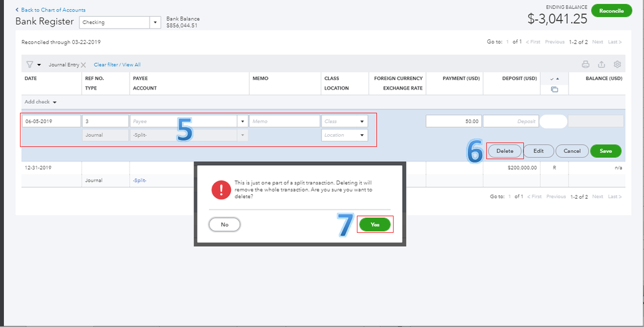The width and height of the screenshot is (644, 327).
Task: Remove Journal Entry filter with X
Action: 83,65
